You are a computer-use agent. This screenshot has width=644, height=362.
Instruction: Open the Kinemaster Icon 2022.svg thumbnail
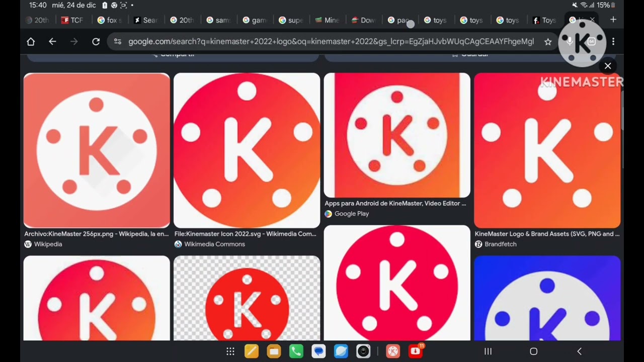click(247, 150)
